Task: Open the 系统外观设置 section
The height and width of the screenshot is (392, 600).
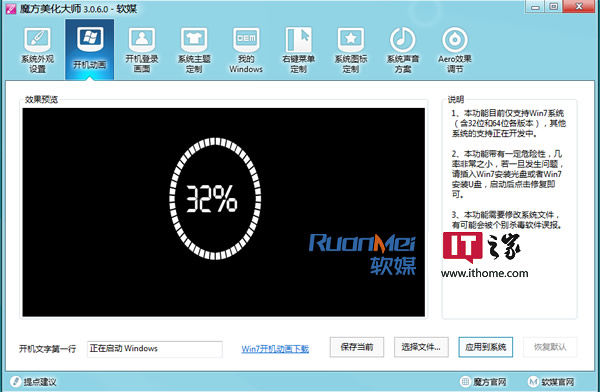Action: click(x=37, y=50)
